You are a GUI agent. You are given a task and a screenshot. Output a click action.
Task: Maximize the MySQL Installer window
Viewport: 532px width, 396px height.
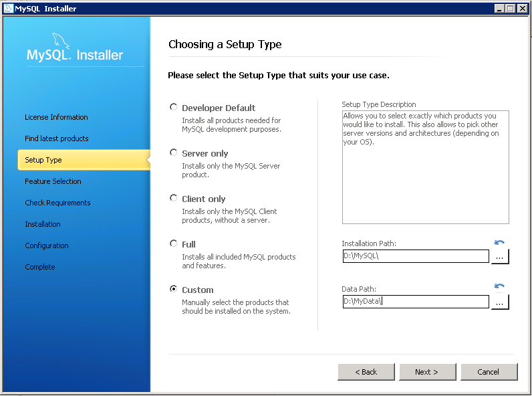511,9
